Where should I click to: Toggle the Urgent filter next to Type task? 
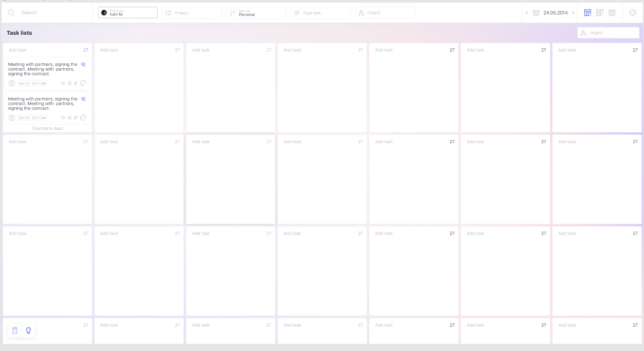pyautogui.click(x=385, y=13)
